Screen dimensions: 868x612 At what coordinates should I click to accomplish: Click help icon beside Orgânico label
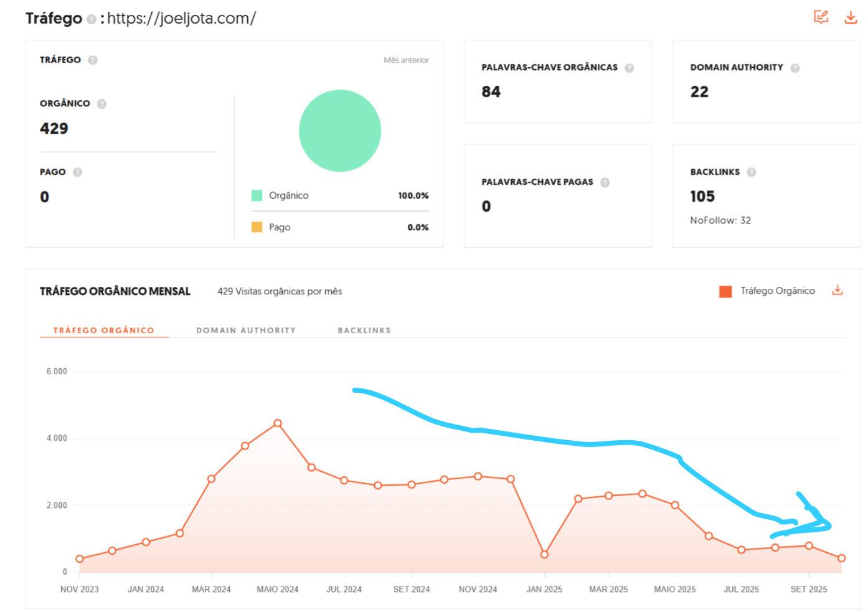102,104
